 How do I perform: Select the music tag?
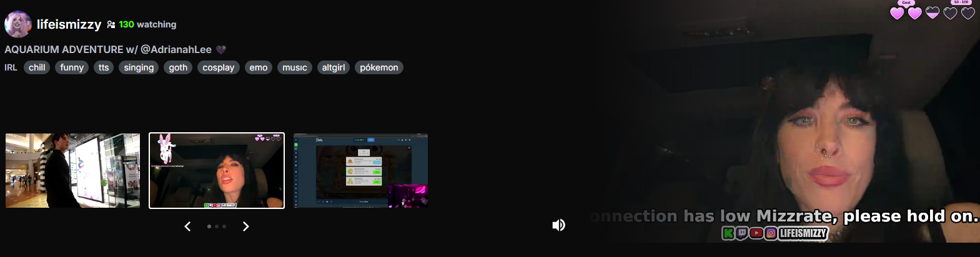point(295,67)
